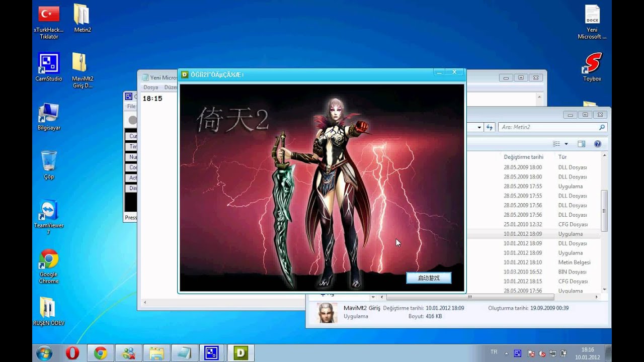This screenshot has width=644, height=362.
Task: Click the 18:15 text in Notepad
Action: point(152,99)
